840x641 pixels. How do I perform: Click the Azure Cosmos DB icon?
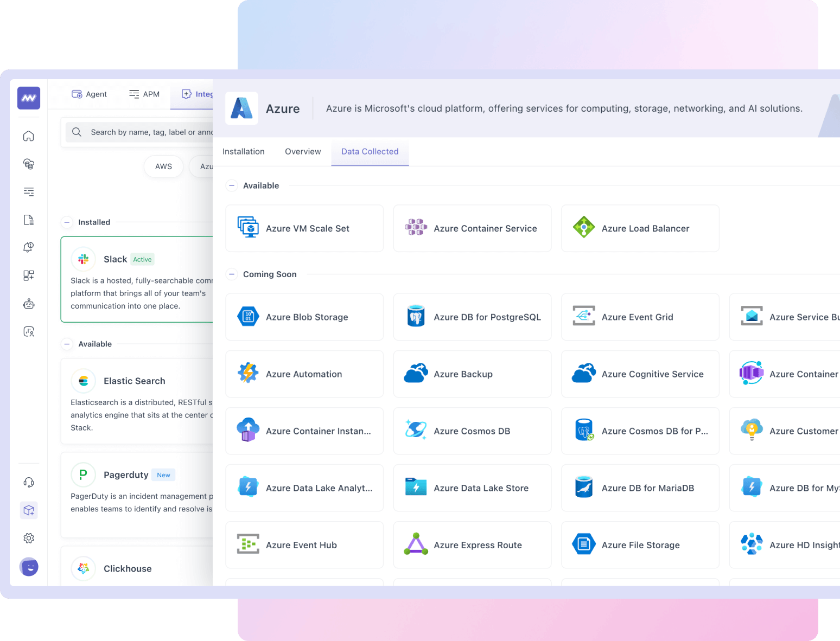click(416, 430)
